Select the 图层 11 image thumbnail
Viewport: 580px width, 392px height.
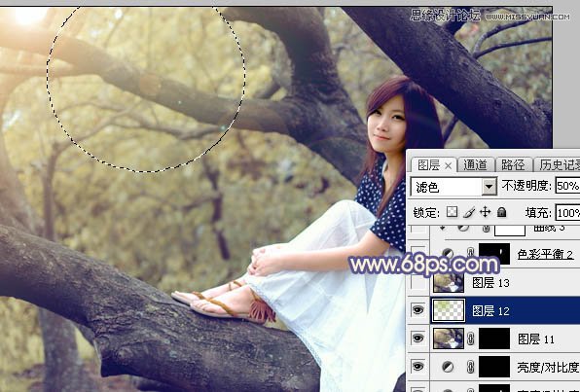(449, 339)
